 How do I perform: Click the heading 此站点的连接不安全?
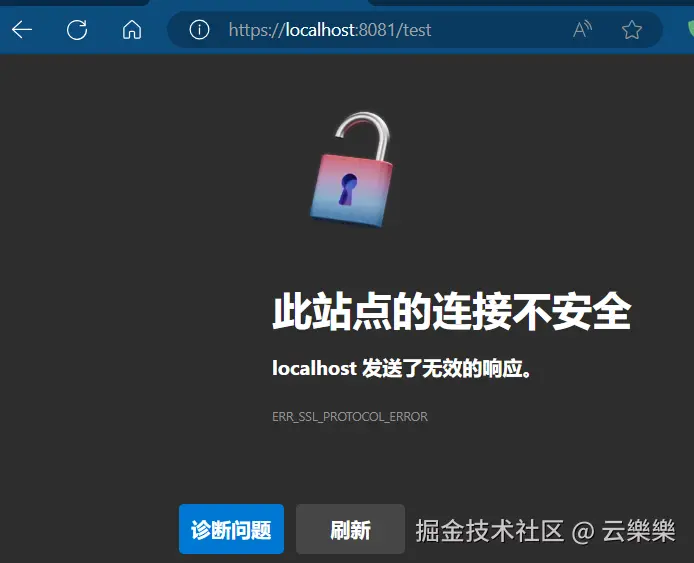(451, 312)
